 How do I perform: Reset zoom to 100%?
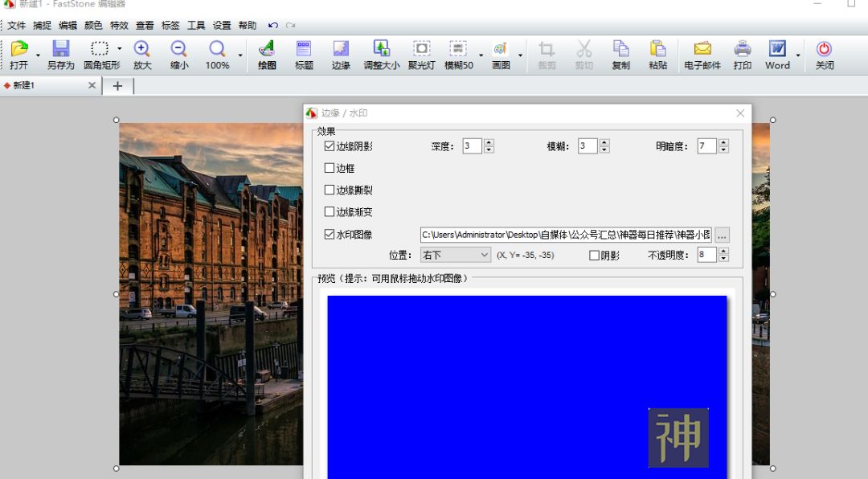217,55
